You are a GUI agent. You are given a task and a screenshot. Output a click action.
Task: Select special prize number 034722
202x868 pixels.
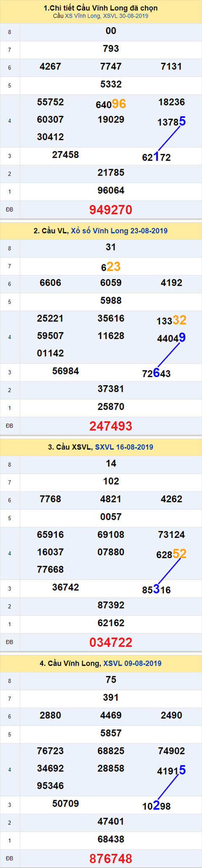tap(111, 642)
